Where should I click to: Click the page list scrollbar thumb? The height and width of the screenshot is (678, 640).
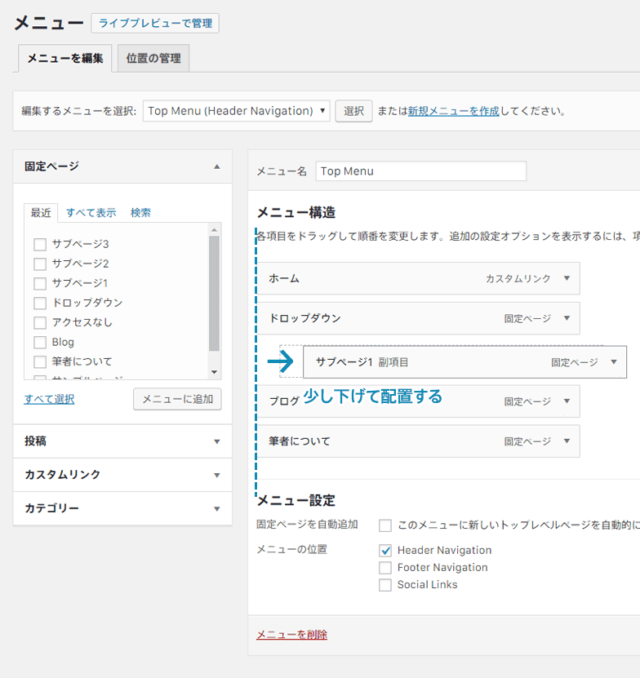pos(214,293)
